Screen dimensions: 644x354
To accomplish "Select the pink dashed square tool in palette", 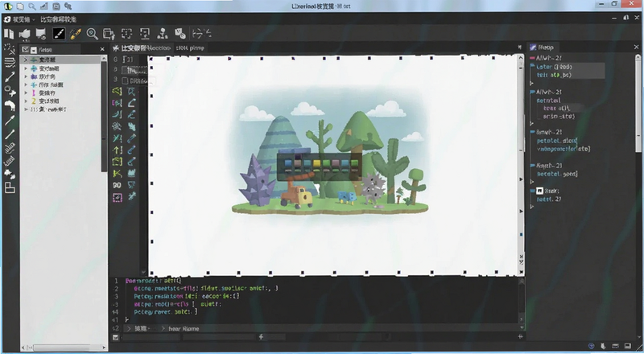I will [117, 198].
